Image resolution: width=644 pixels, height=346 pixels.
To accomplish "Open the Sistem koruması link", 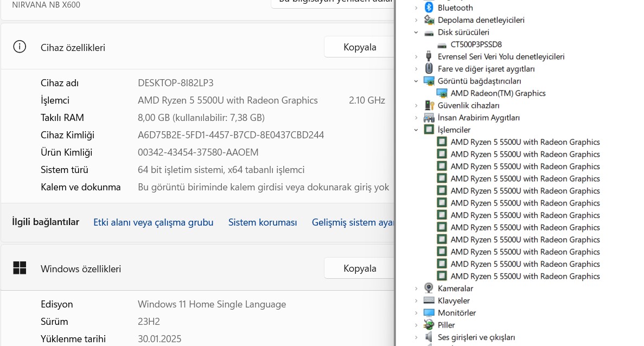I will click(x=263, y=222).
